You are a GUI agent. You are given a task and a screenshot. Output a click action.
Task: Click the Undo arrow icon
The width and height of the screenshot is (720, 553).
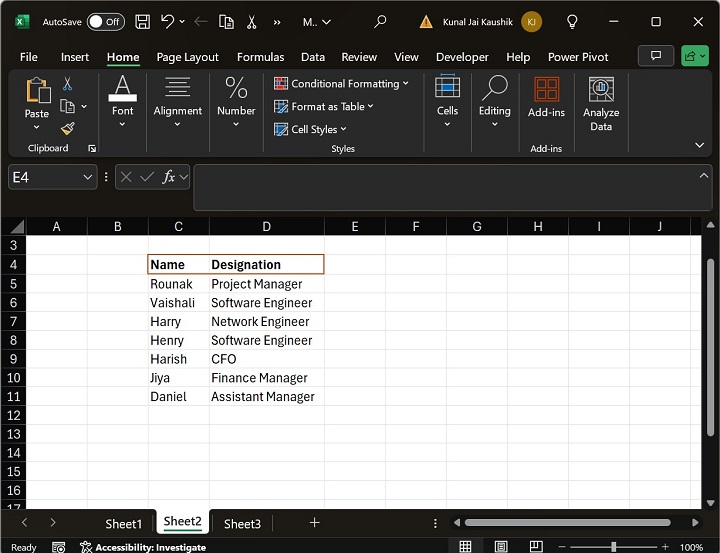tap(168, 21)
